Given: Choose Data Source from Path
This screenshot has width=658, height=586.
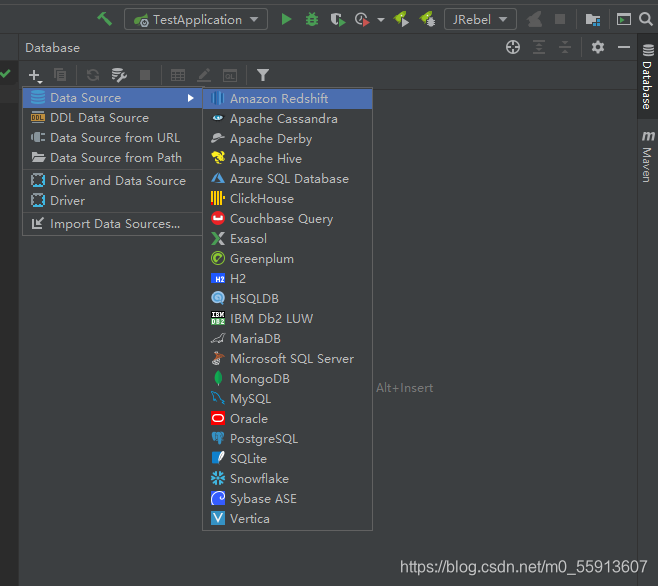Looking at the screenshot, I should [x=112, y=158].
